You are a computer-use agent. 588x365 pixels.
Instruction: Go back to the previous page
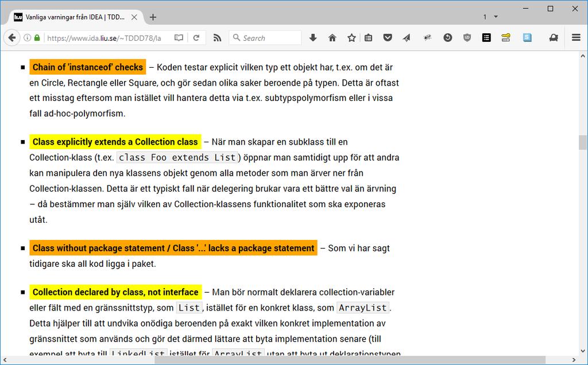pyautogui.click(x=12, y=38)
